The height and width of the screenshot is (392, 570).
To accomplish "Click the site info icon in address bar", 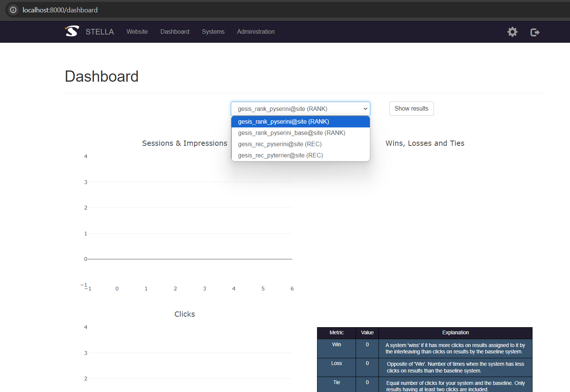I will [13, 10].
